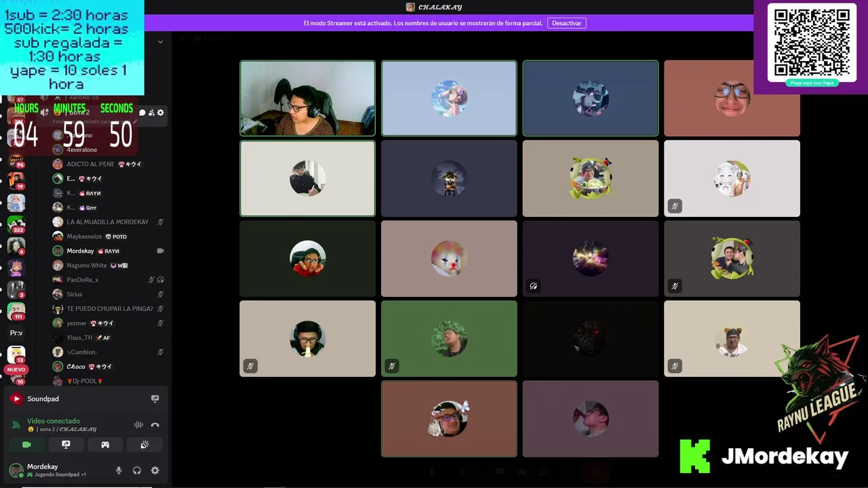Jump to unread with NUEVO pill
The image size is (868, 488).
[x=16, y=369]
